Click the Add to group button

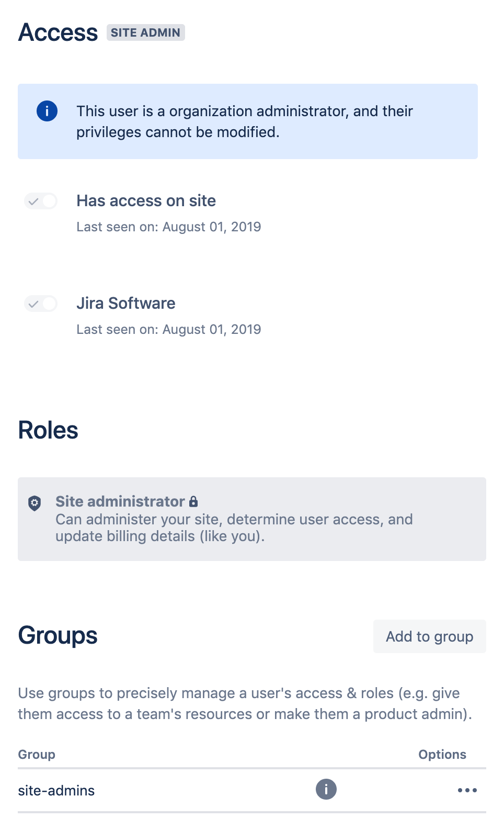pos(430,636)
